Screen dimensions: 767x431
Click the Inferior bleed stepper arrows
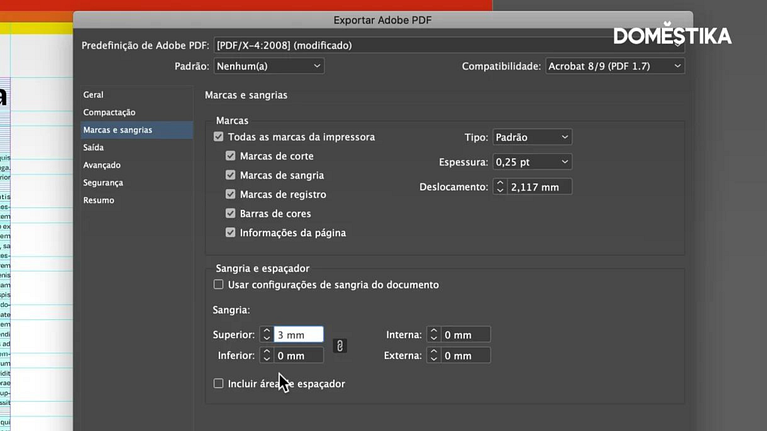point(267,355)
